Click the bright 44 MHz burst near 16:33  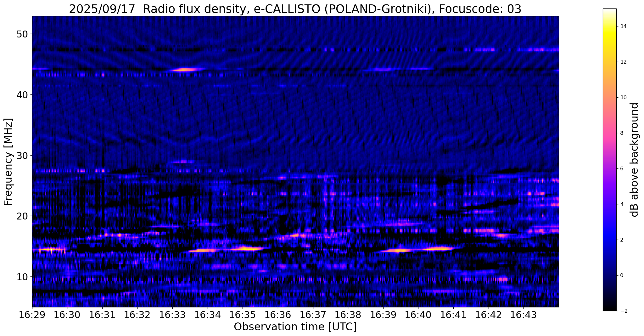coord(185,70)
